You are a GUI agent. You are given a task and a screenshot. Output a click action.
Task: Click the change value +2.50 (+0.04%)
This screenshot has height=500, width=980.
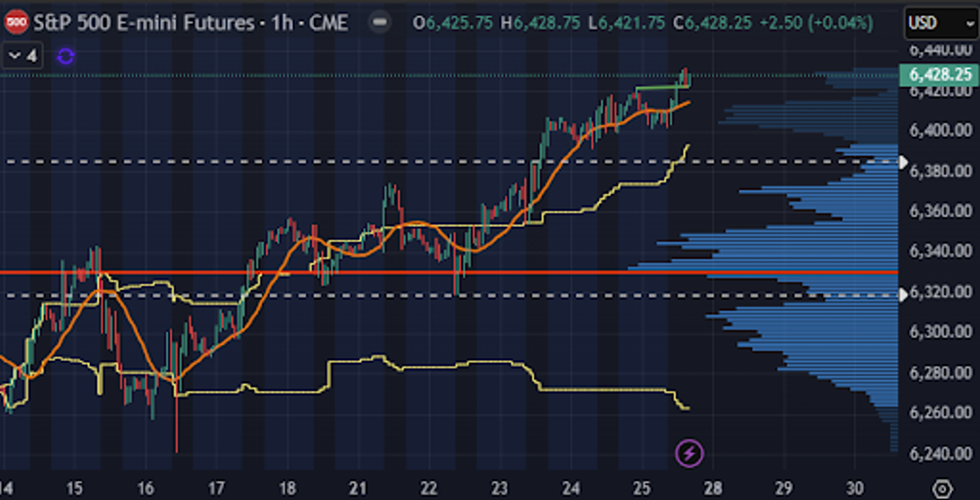point(817,24)
